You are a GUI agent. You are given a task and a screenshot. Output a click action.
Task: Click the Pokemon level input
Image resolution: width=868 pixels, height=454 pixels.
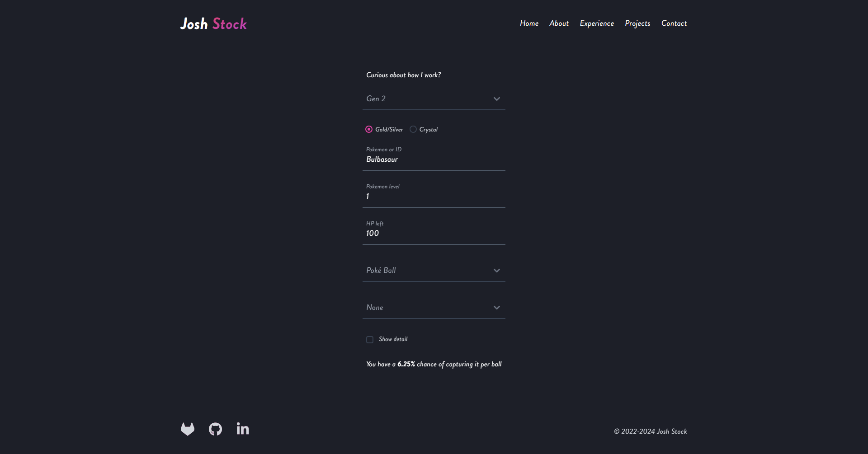click(433, 197)
